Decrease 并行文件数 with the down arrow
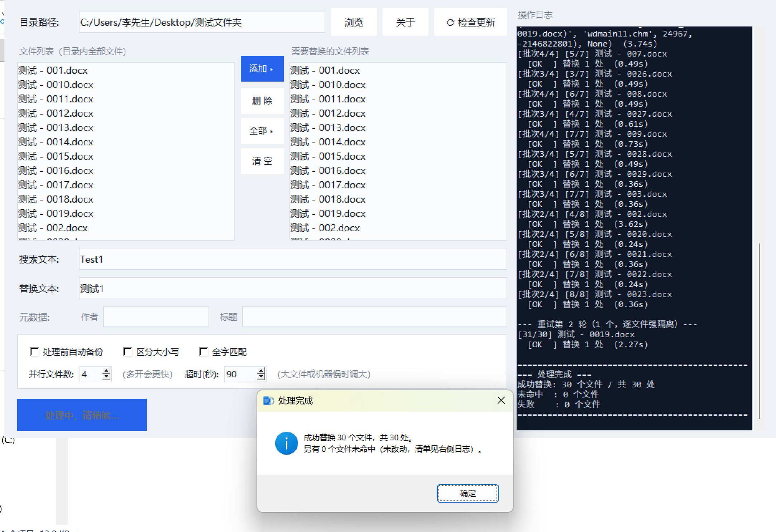This screenshot has height=532, width=776. (106, 378)
